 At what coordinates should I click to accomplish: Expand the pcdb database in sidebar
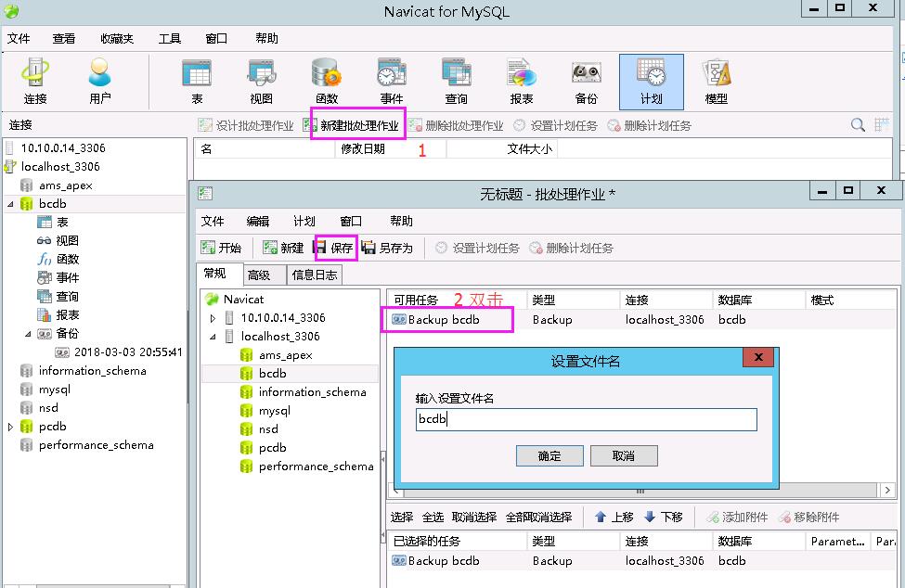coord(11,427)
